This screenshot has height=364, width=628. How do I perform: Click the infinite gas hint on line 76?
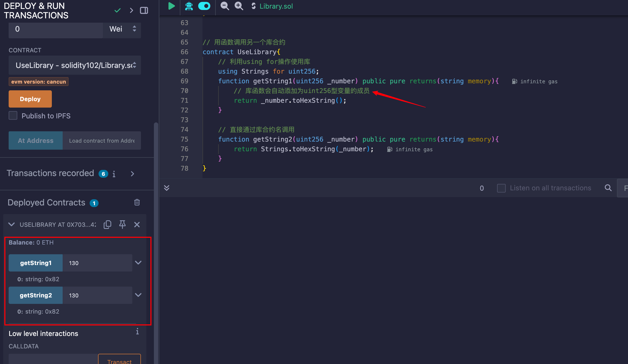click(x=410, y=149)
